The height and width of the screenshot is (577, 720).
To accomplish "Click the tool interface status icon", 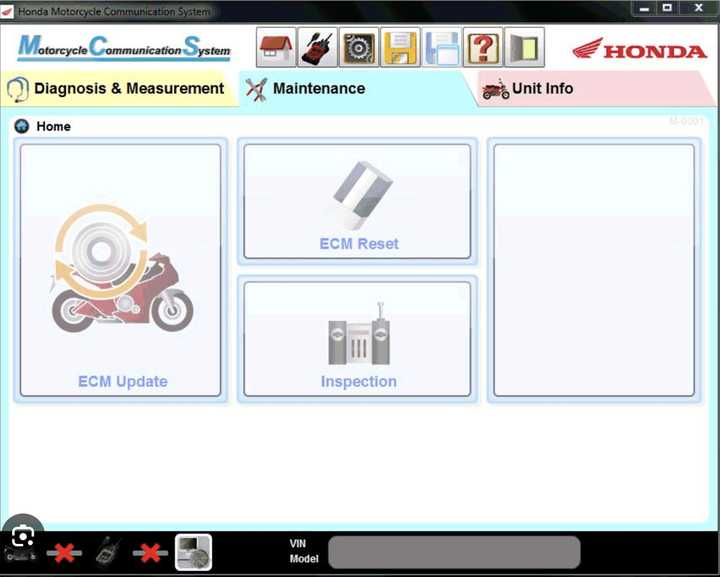I will pos(108,552).
